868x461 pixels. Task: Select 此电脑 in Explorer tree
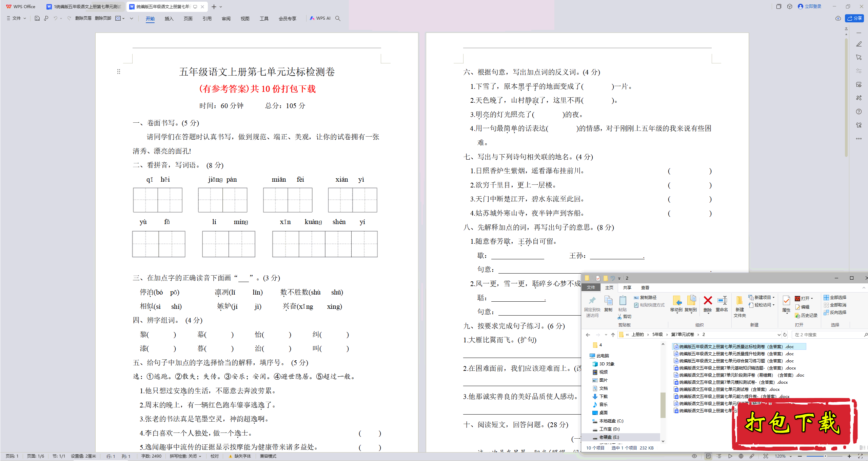pyautogui.click(x=599, y=356)
